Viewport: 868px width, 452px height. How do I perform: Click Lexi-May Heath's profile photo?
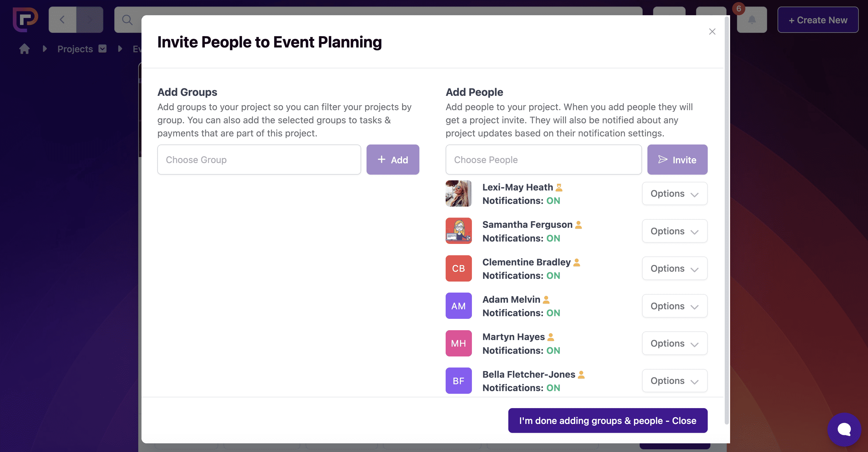[x=458, y=193]
